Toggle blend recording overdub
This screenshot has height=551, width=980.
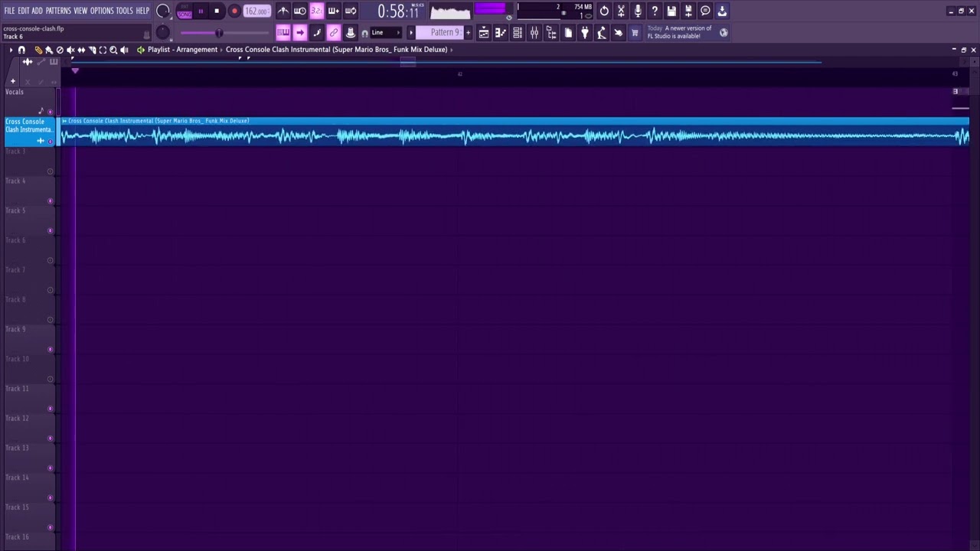(x=333, y=11)
